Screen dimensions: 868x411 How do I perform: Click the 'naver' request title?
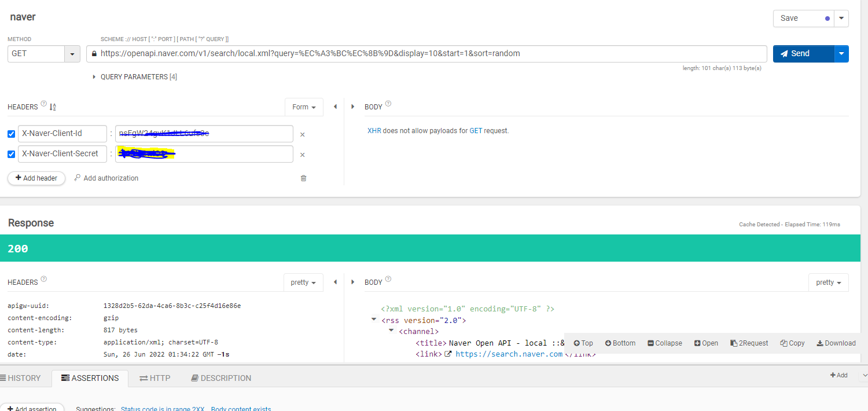pyautogui.click(x=23, y=17)
